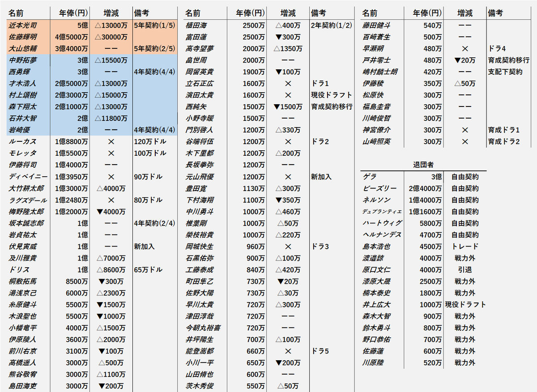Select the salary "2億4000万" for ビーズリー
This screenshot has width=537, height=392.
point(425,188)
